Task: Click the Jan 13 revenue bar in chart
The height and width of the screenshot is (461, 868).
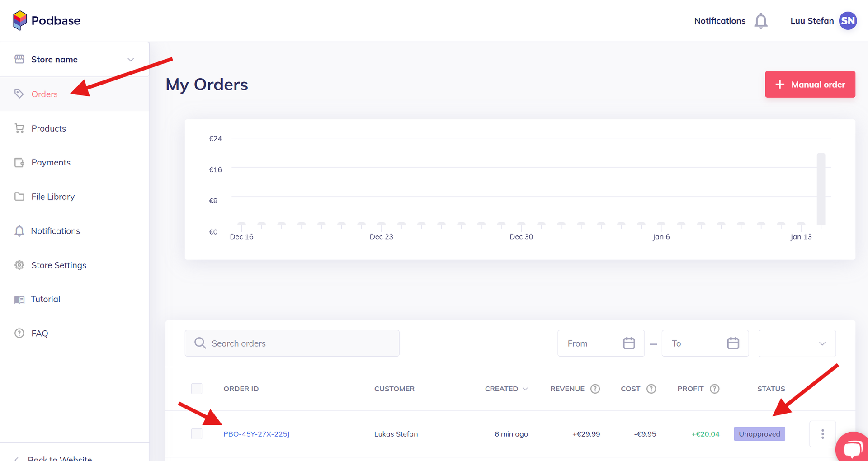Action: click(821, 189)
